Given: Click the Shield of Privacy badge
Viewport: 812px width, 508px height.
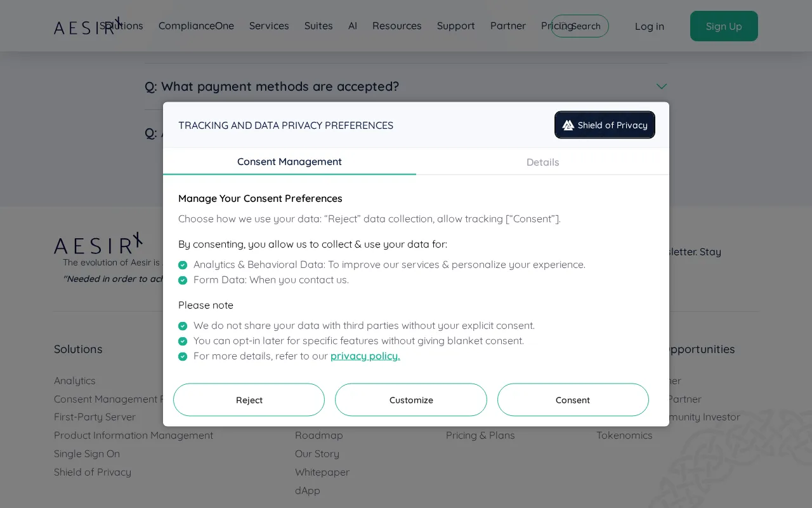Looking at the screenshot, I should coord(605,125).
